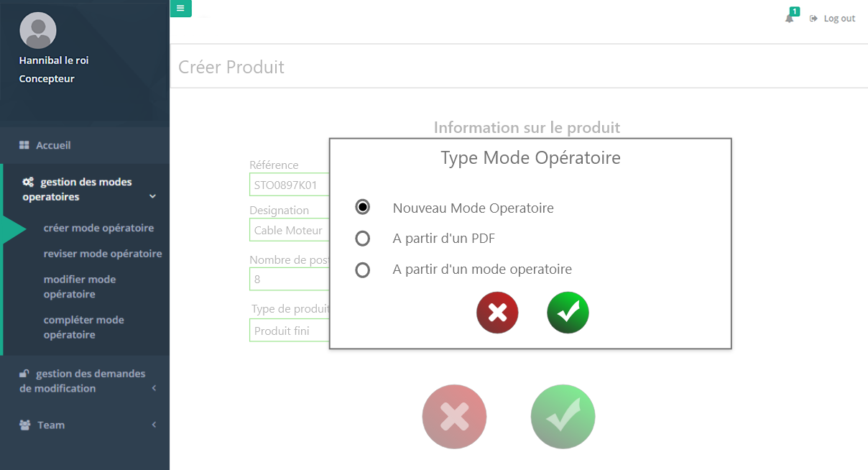Select A partir d'un mode operatoire radio
868x470 pixels.
(x=363, y=269)
